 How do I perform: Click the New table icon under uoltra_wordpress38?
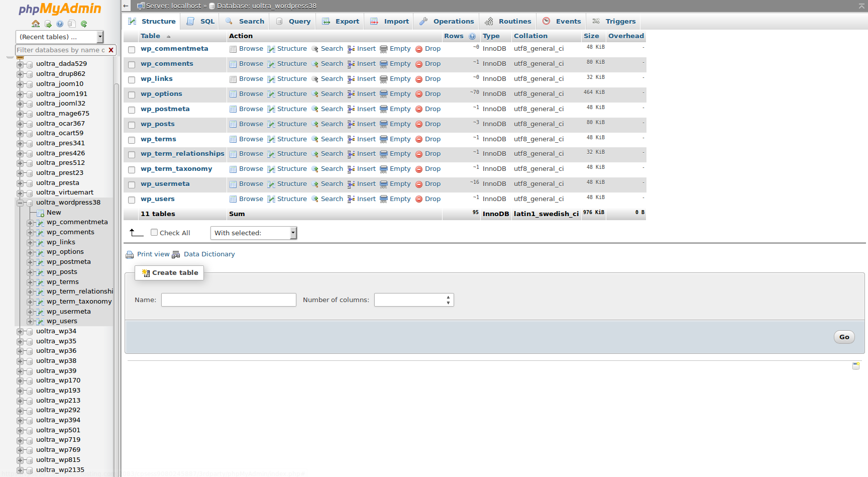[41, 213]
